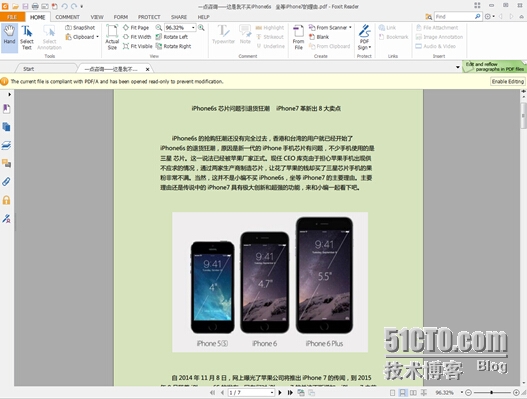Switch to the FORM ribbon tab
Viewport: 527px width, 399px height.
[121, 17]
